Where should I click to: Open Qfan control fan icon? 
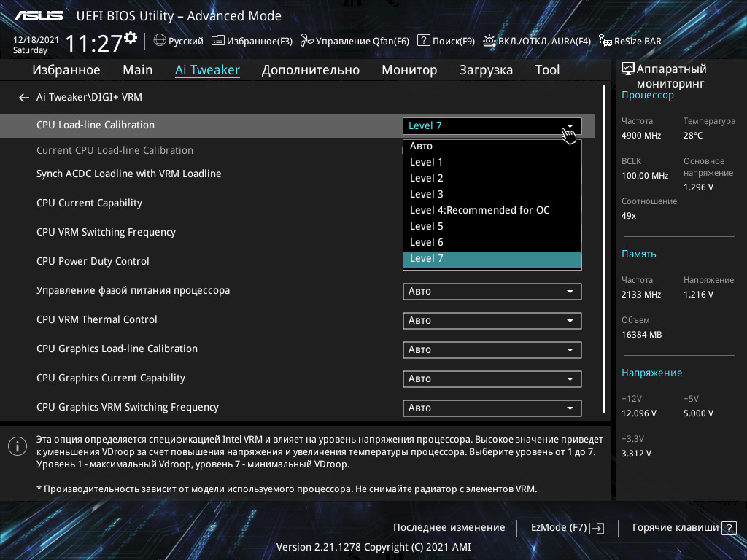click(307, 41)
